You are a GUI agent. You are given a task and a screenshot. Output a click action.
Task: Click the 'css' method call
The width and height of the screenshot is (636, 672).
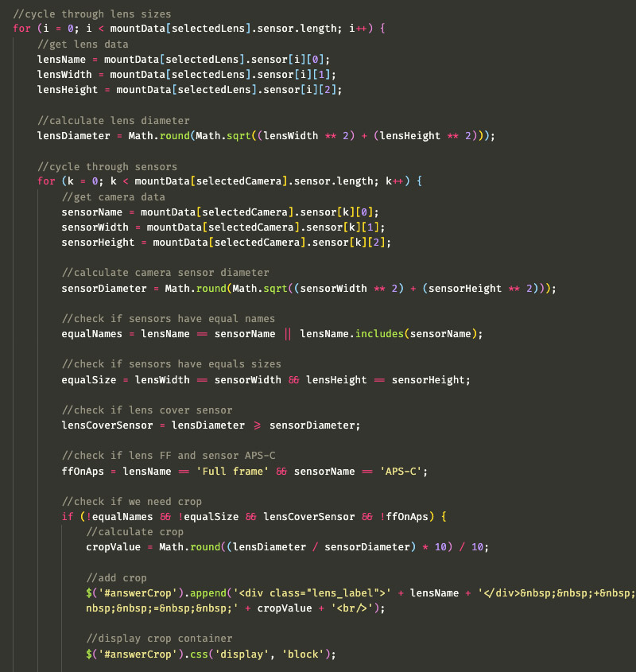199,655
